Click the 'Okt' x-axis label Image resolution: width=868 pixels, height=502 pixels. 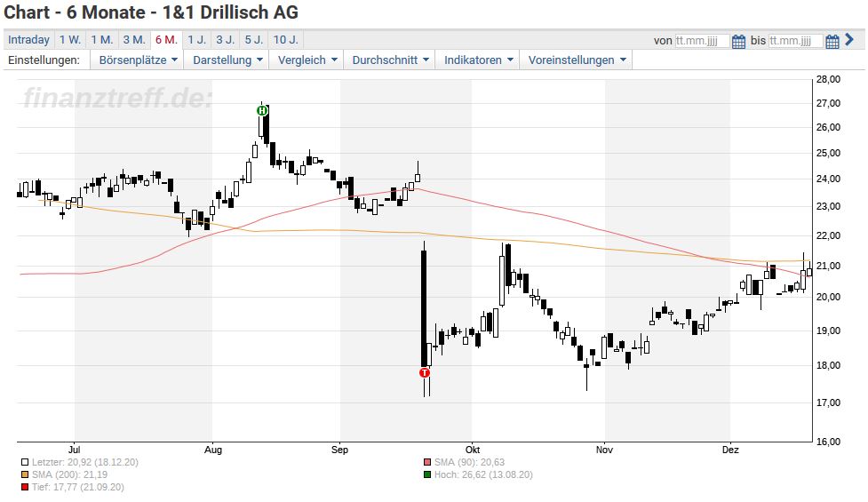(x=472, y=450)
